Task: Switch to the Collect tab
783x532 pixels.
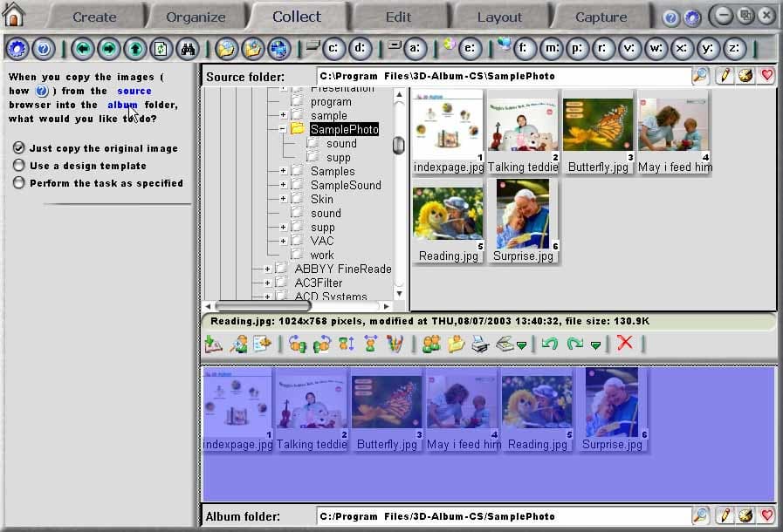Action: (297, 17)
